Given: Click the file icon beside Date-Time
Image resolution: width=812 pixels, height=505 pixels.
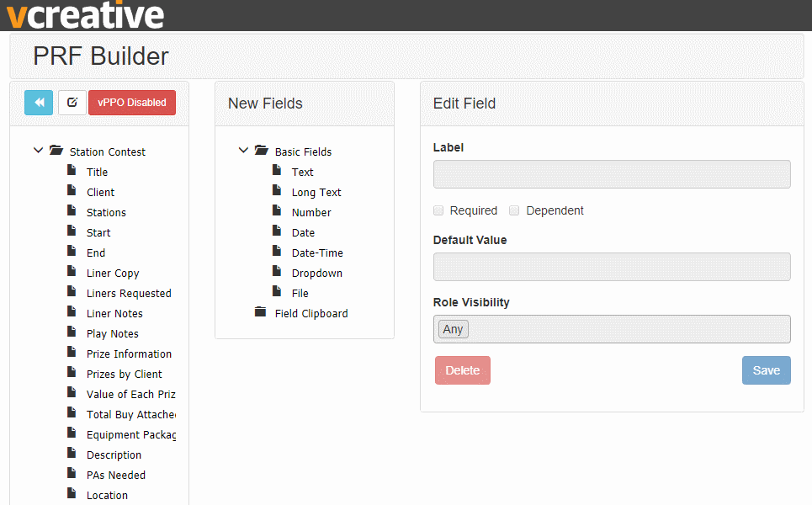Looking at the screenshot, I should pyautogui.click(x=277, y=251).
